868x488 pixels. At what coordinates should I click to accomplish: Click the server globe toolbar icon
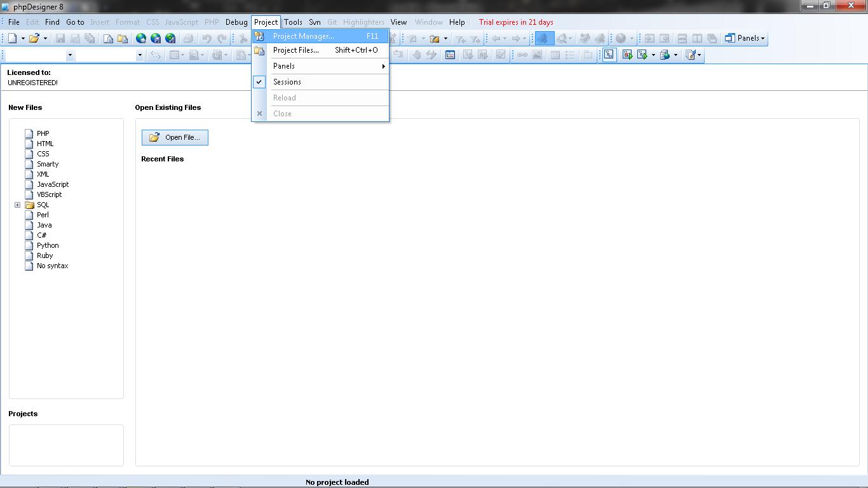665,55
